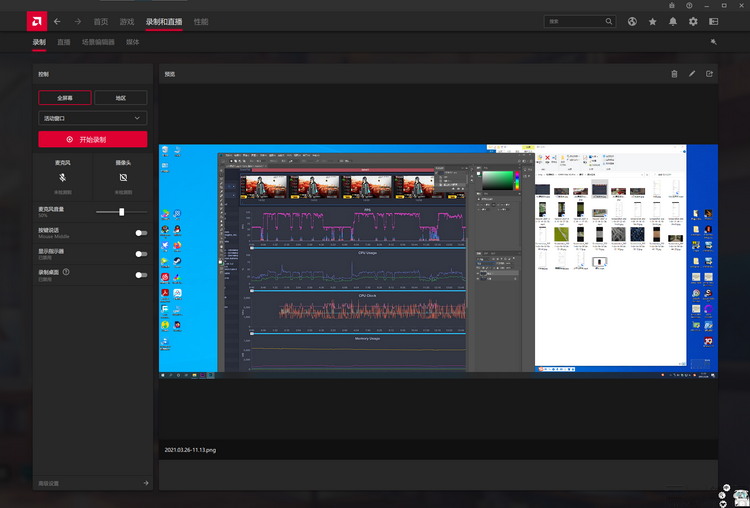Open favorites with the star icon
The width and height of the screenshot is (750, 508).
point(653,21)
